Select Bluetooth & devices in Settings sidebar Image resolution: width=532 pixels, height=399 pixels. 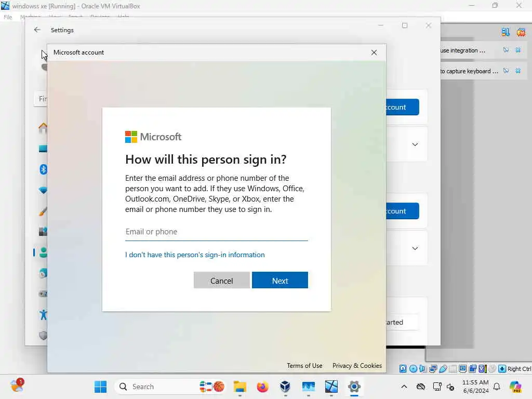[43, 169]
